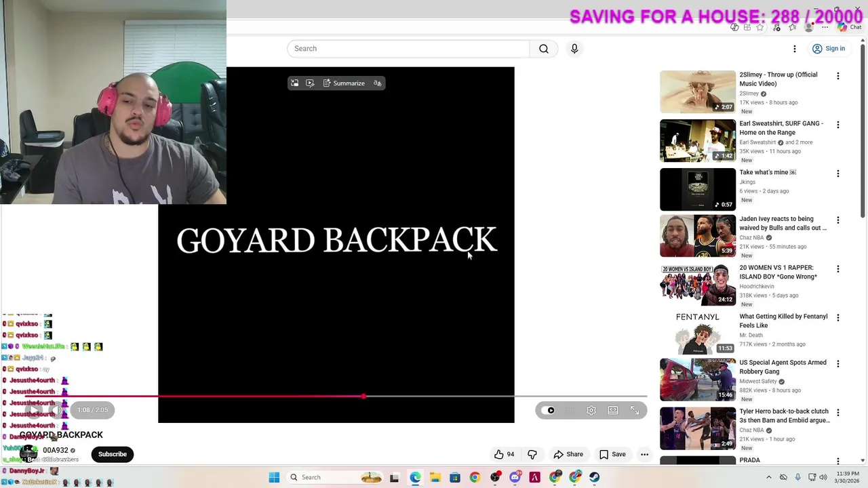Viewport: 868px width, 488px height.
Task: Toggle subtitles button on the player
Action: pyautogui.click(x=570, y=410)
